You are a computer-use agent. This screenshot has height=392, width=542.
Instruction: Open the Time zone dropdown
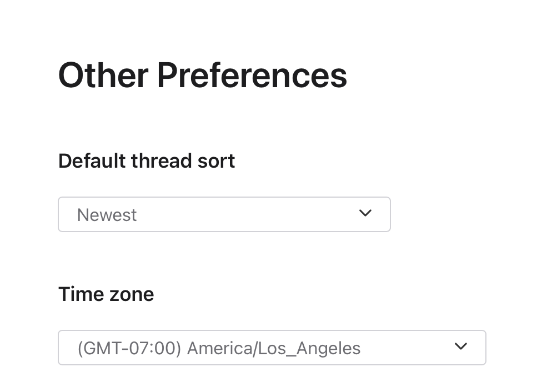click(x=272, y=348)
